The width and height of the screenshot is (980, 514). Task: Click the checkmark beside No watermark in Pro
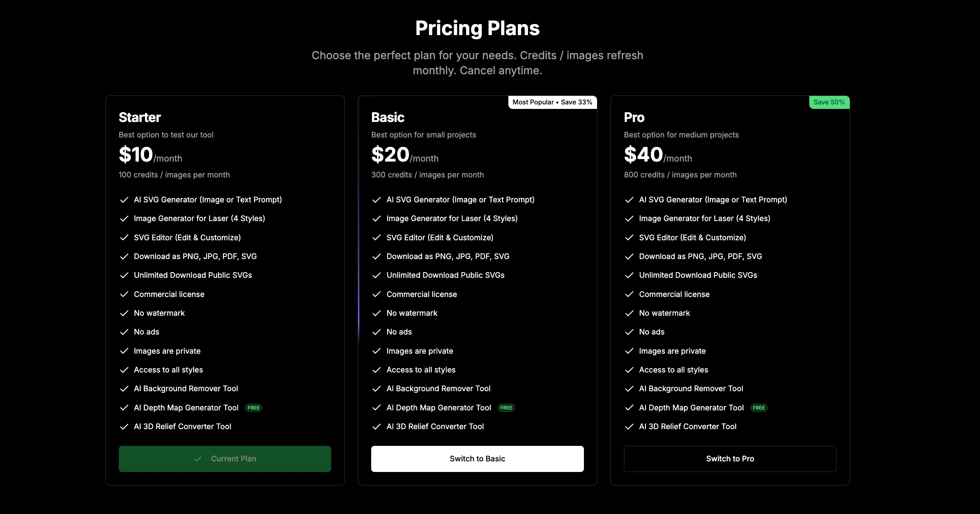click(x=629, y=313)
